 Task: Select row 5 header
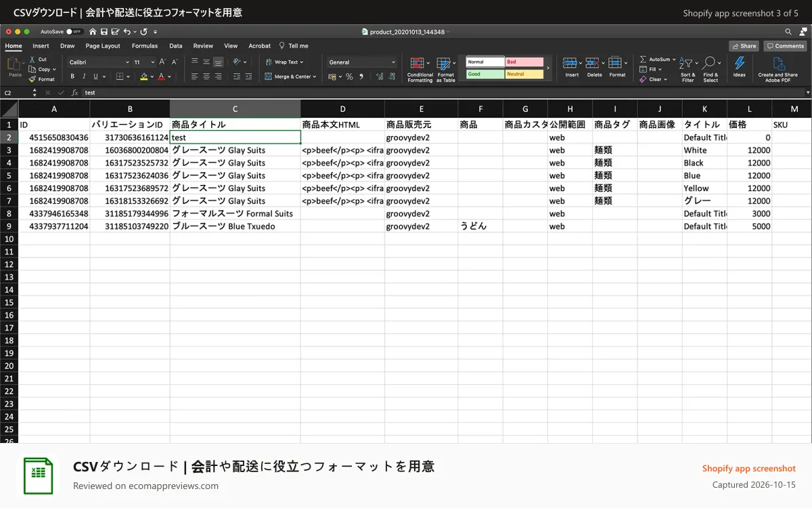[9, 175]
